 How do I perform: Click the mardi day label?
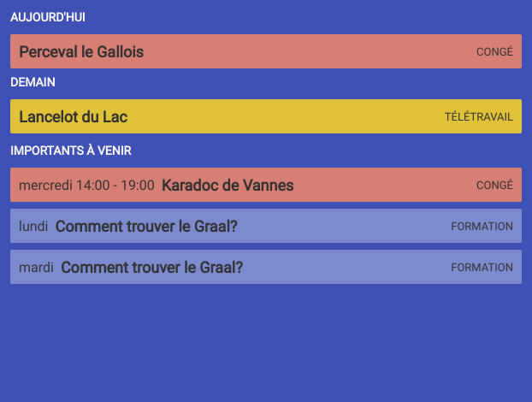[36, 268]
